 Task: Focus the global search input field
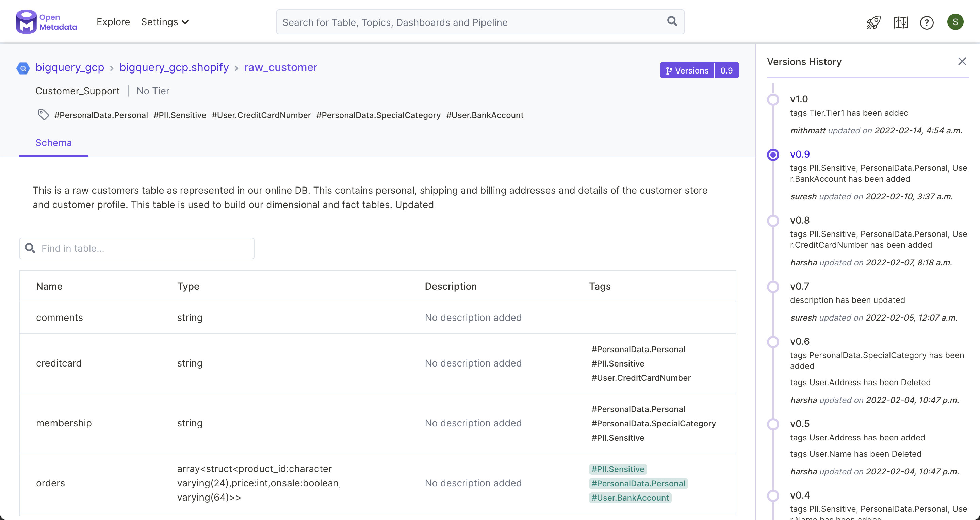click(x=480, y=22)
